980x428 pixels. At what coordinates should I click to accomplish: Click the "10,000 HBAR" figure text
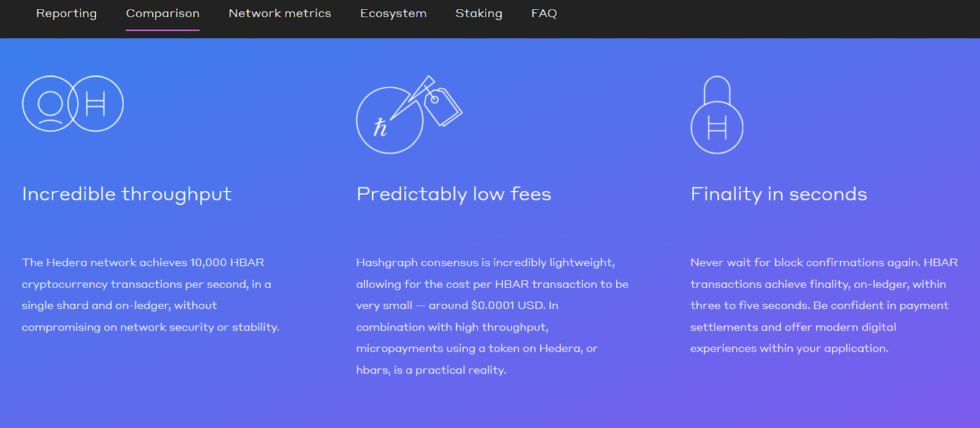click(227, 263)
